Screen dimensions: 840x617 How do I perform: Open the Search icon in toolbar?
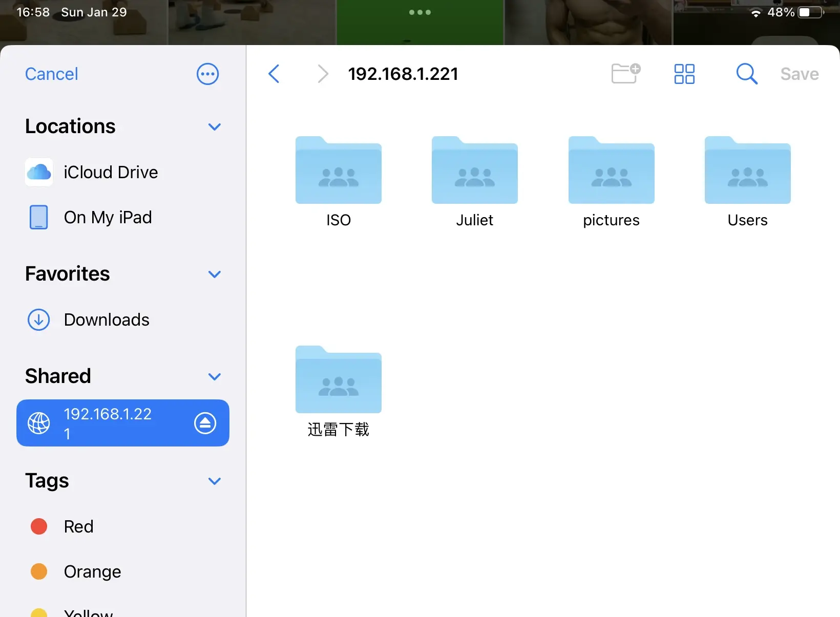pyautogui.click(x=746, y=74)
